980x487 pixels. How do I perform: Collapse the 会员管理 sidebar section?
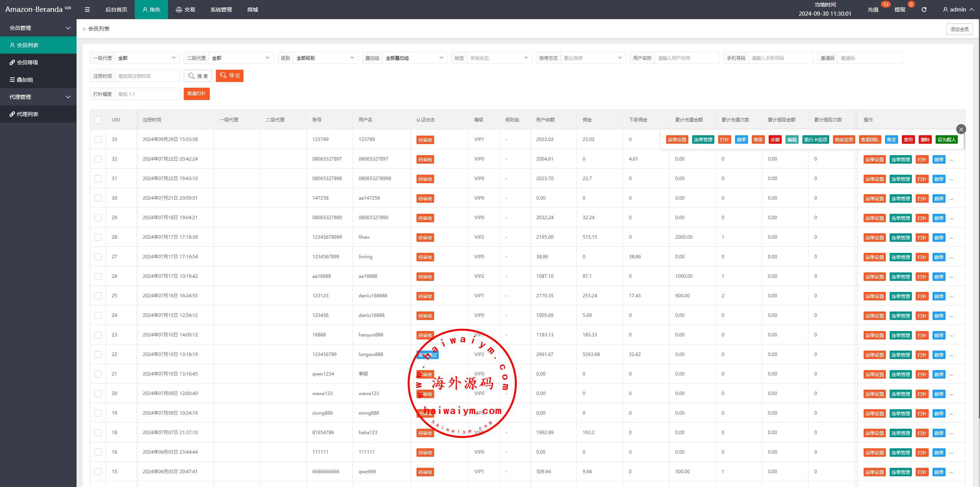pyautogui.click(x=38, y=28)
